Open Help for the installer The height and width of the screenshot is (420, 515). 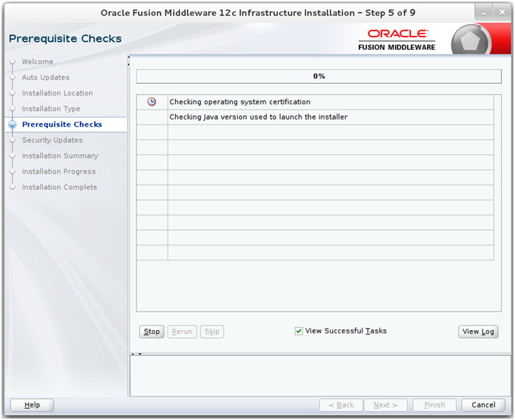coord(32,405)
